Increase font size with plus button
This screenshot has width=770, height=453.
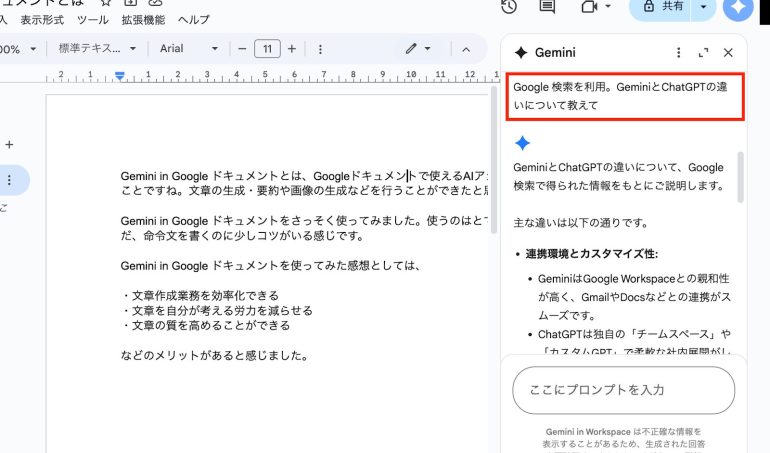(292, 49)
